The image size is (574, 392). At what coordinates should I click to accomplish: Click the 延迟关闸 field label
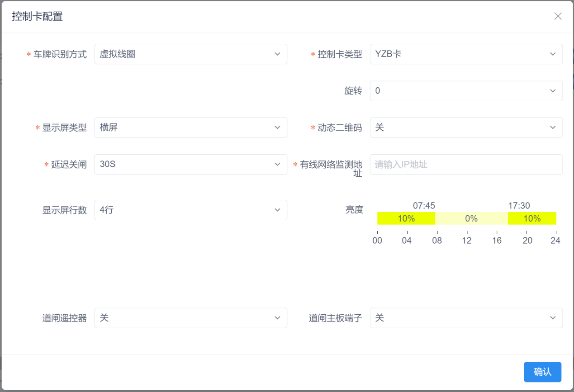point(69,164)
